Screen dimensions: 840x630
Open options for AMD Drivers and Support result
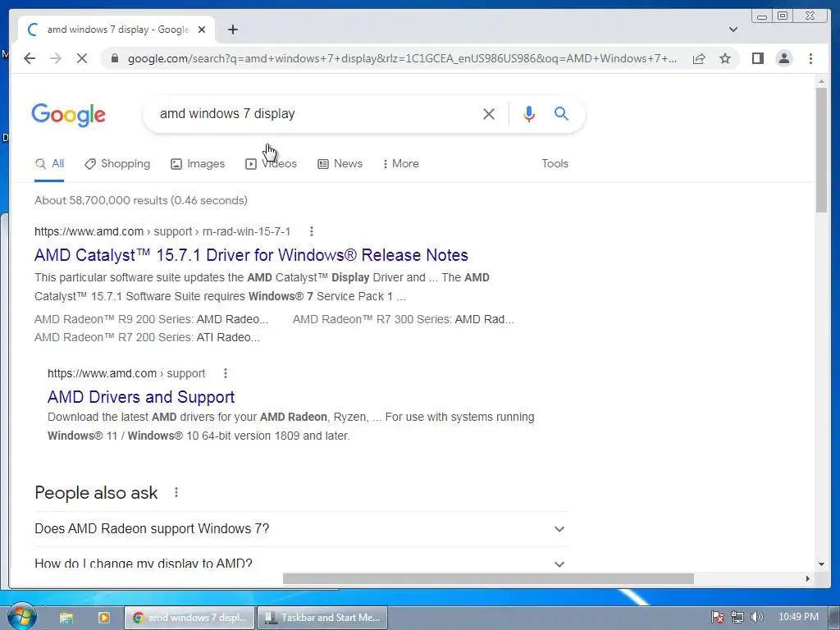(x=226, y=373)
